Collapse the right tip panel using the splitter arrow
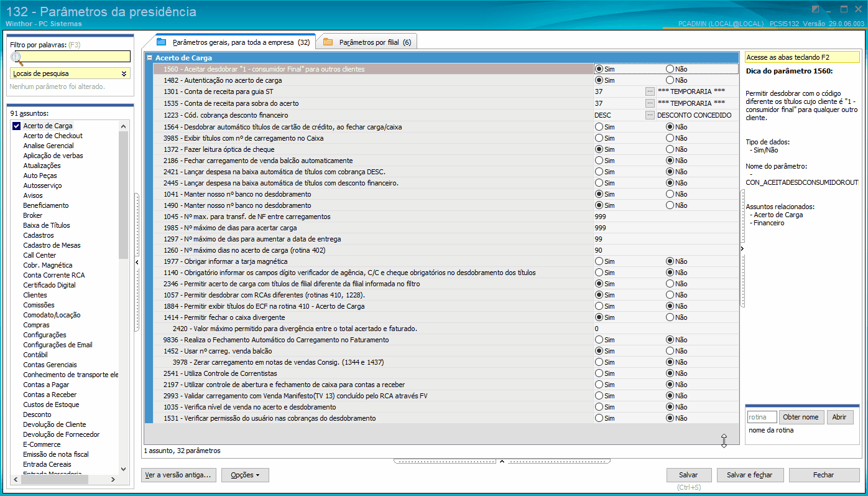The image size is (868, 496). pos(742,249)
